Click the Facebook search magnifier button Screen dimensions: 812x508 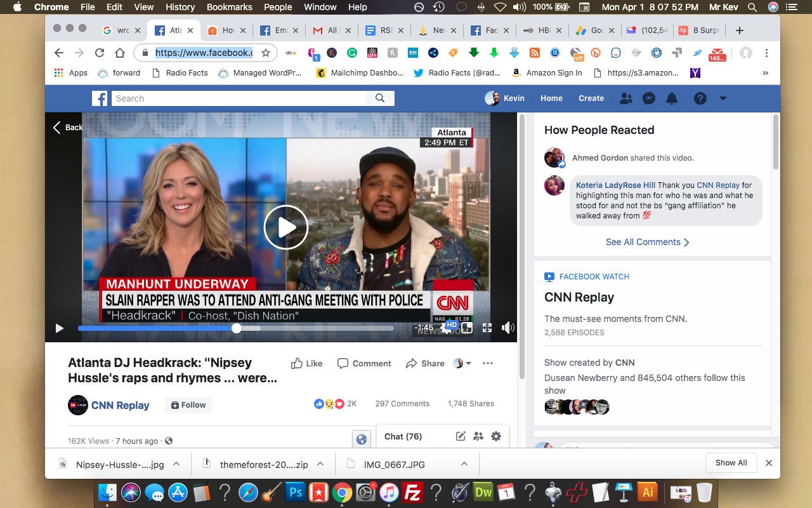tap(380, 98)
